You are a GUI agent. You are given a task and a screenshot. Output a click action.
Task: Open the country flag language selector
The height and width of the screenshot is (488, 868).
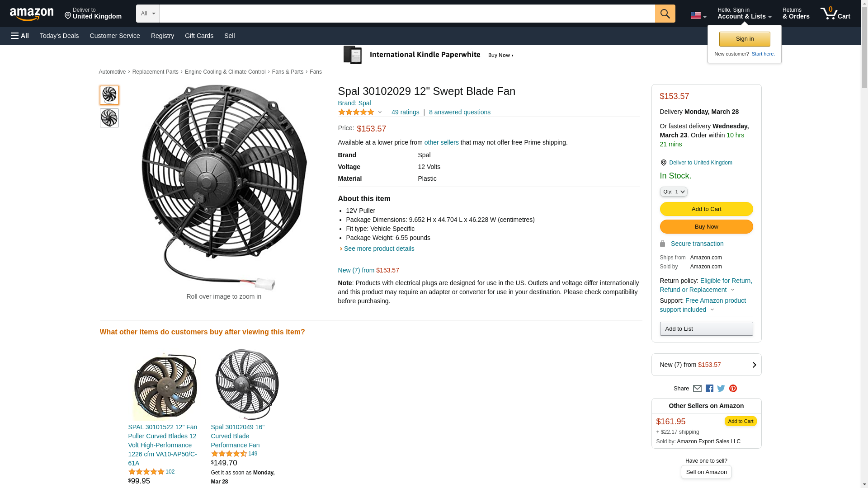click(698, 15)
